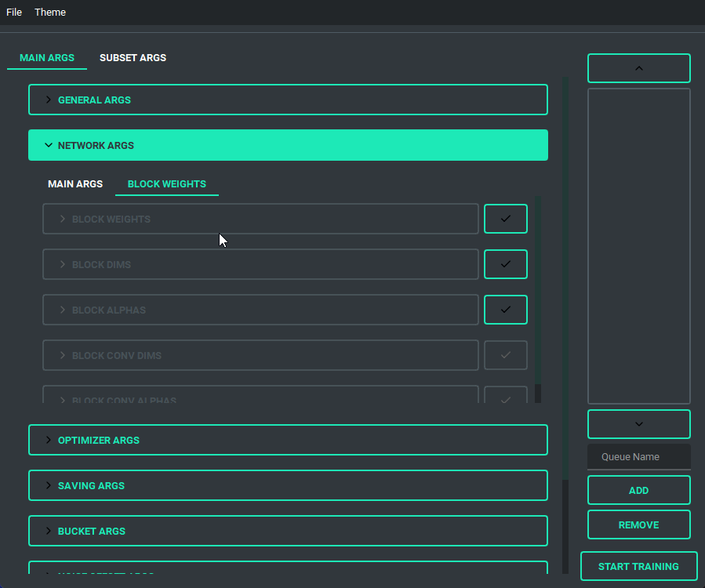Screen dimensions: 705x588
Task: Expand the BLOCK ALPHAS sub-section
Action: (x=260, y=310)
